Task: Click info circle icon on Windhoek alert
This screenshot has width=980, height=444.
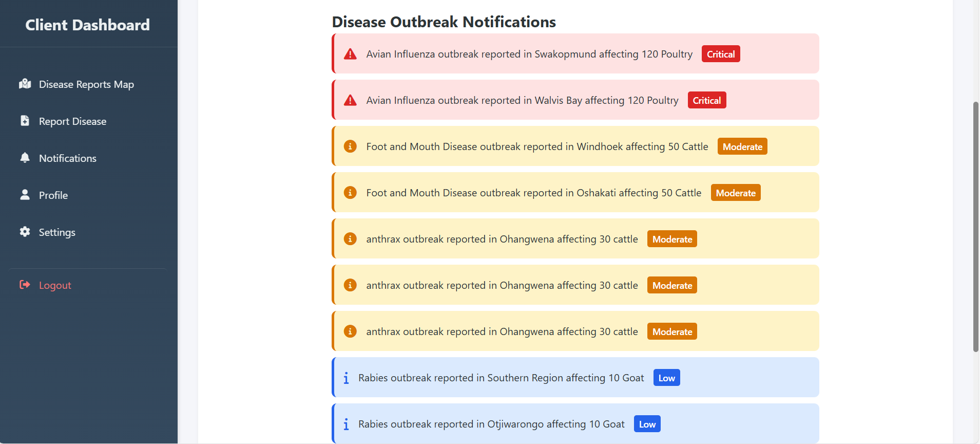Action: tap(350, 146)
